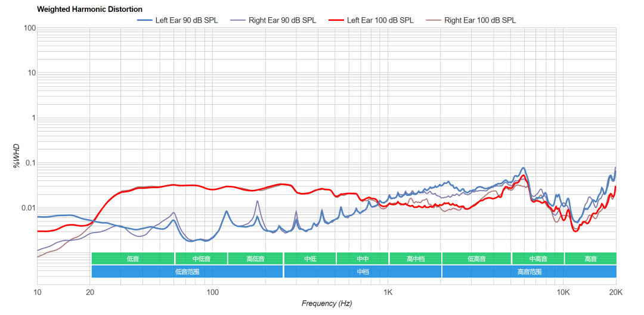
Task: Select the 高低音 frequency band
Action: [x=255, y=258]
